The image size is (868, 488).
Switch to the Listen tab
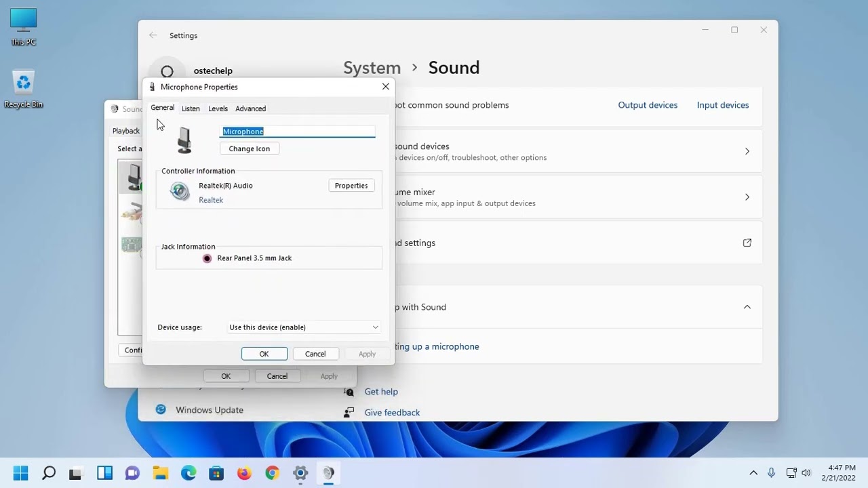pos(191,108)
